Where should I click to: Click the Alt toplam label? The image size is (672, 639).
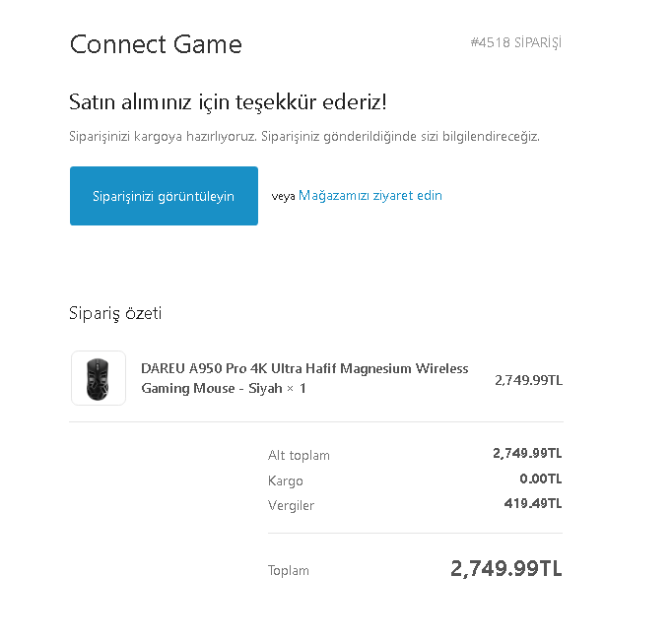(299, 456)
